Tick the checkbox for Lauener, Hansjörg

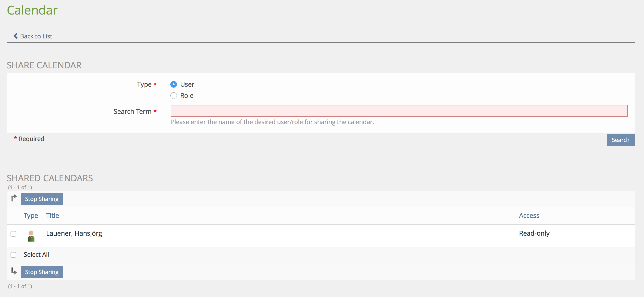coord(14,234)
